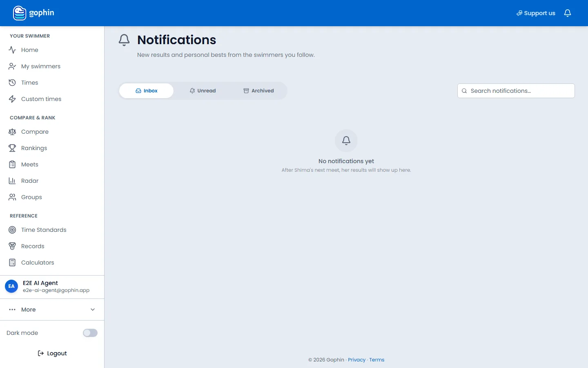The width and height of the screenshot is (588, 368).
Task: Click the EA user avatar
Action: pyautogui.click(x=11, y=286)
